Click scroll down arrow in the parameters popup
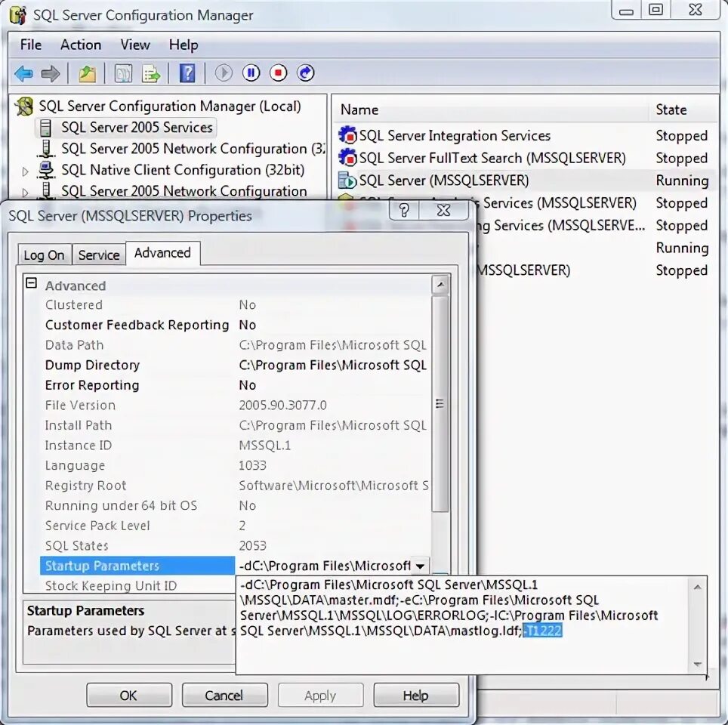Screen dimensions: 728x725 (697, 664)
